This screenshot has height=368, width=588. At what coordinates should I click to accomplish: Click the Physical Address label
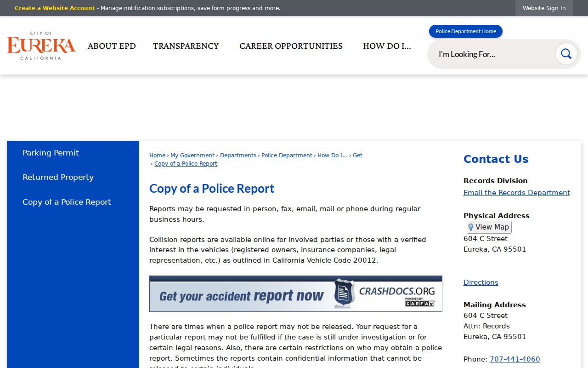[496, 216]
